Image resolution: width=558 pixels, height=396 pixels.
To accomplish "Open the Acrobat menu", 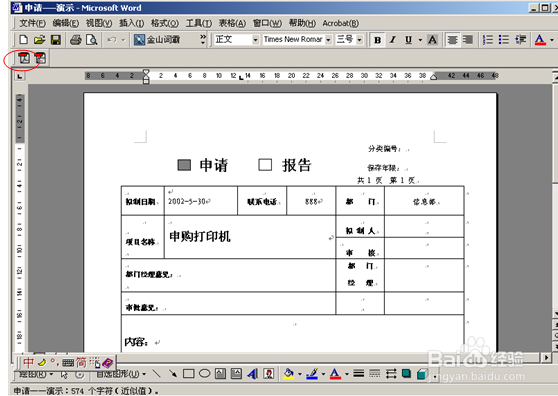I will pyautogui.click(x=341, y=23).
